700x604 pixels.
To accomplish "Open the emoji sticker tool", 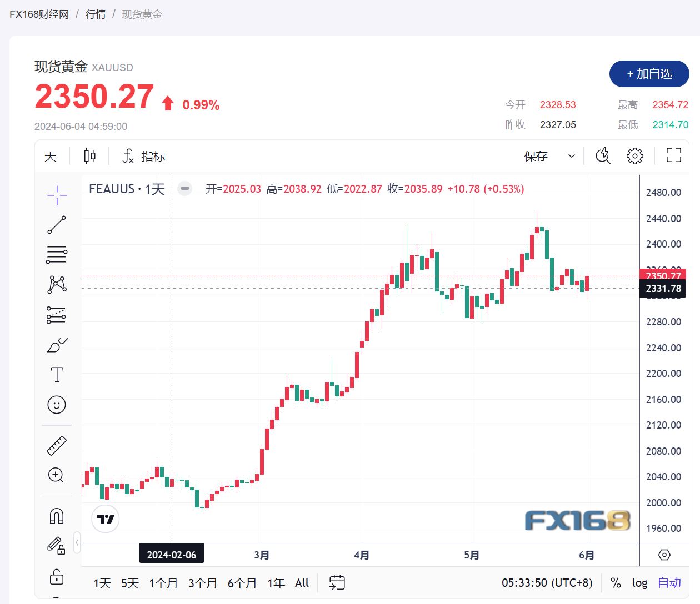I will point(57,405).
